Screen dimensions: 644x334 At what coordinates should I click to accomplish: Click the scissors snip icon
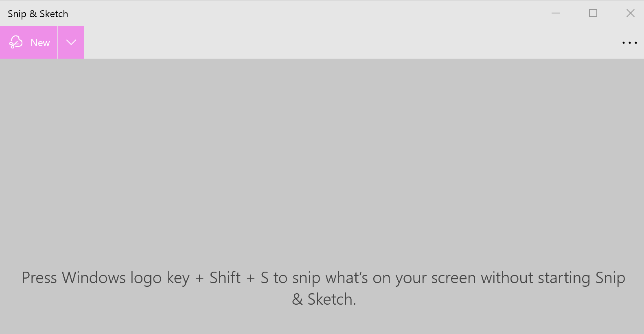click(16, 42)
